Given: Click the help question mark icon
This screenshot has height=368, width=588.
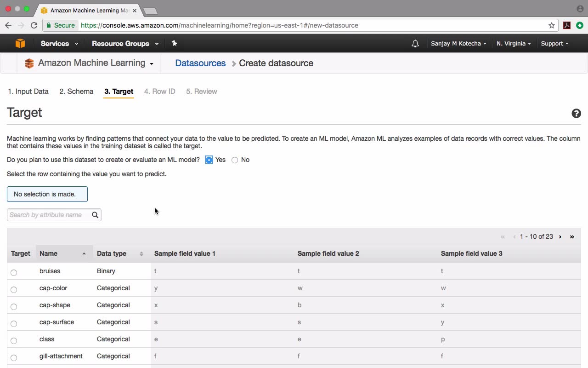Looking at the screenshot, I should click(576, 114).
